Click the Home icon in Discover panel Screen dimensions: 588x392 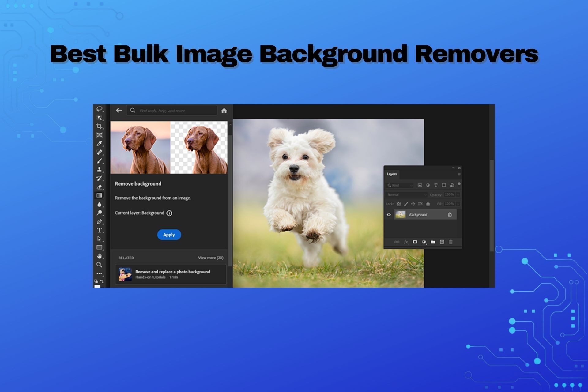coord(224,111)
